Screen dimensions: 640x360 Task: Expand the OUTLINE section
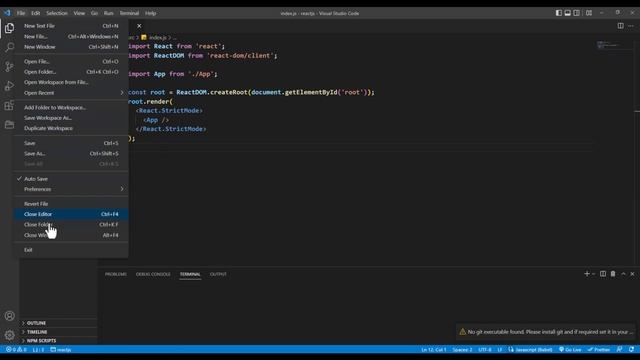58,323
